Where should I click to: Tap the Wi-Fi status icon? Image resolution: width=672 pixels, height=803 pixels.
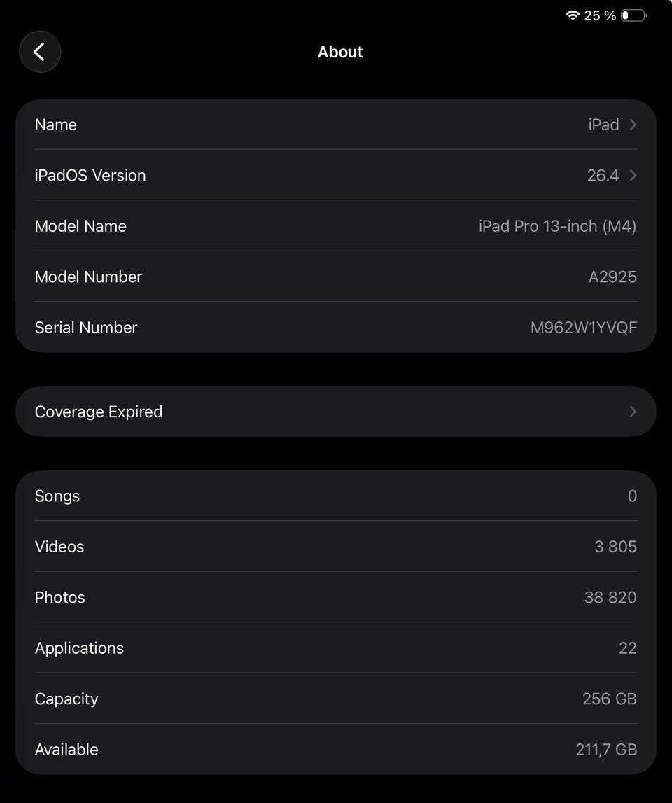(573, 15)
